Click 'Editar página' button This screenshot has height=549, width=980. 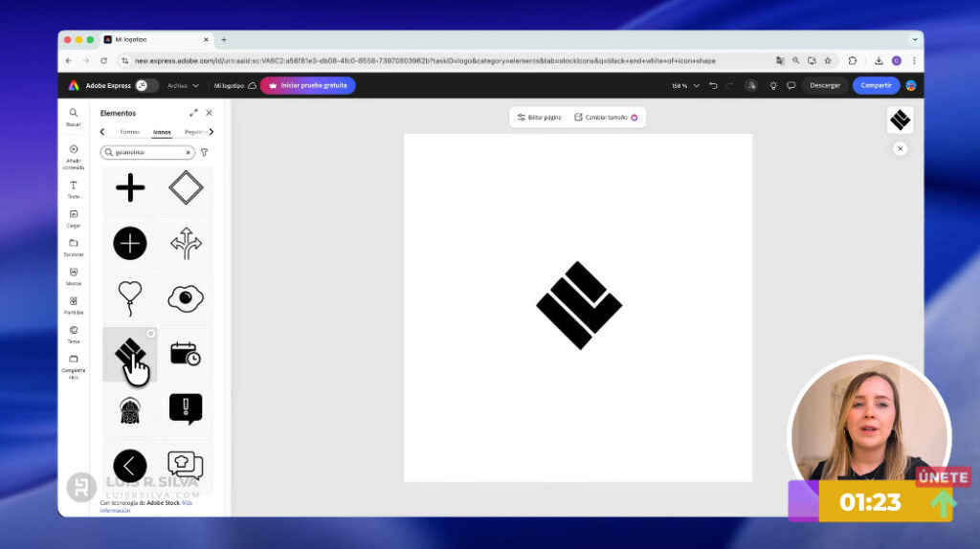click(540, 118)
